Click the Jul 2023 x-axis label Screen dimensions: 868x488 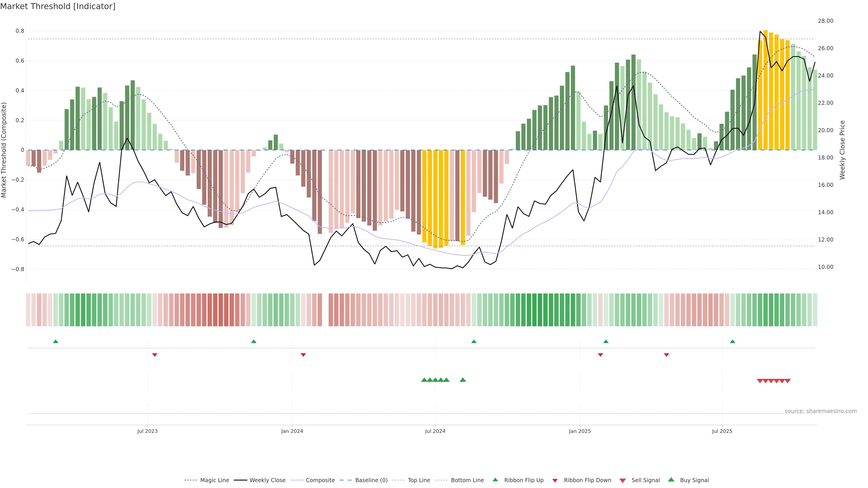147,431
